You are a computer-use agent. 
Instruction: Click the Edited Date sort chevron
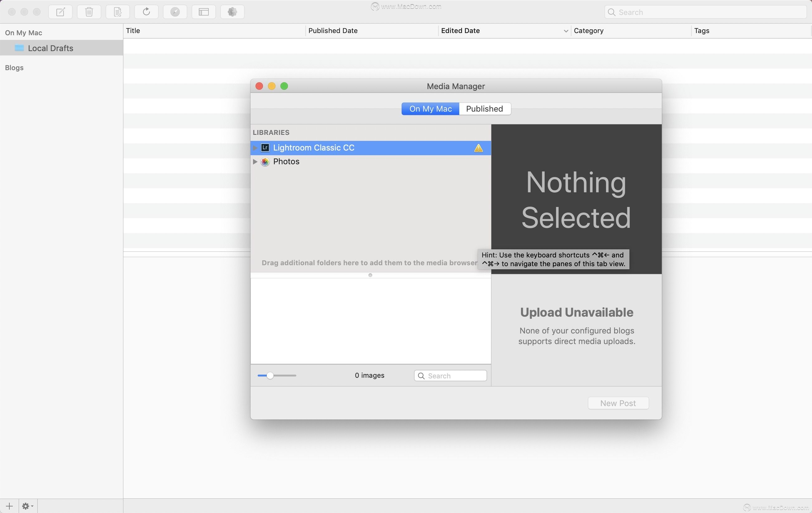(566, 31)
